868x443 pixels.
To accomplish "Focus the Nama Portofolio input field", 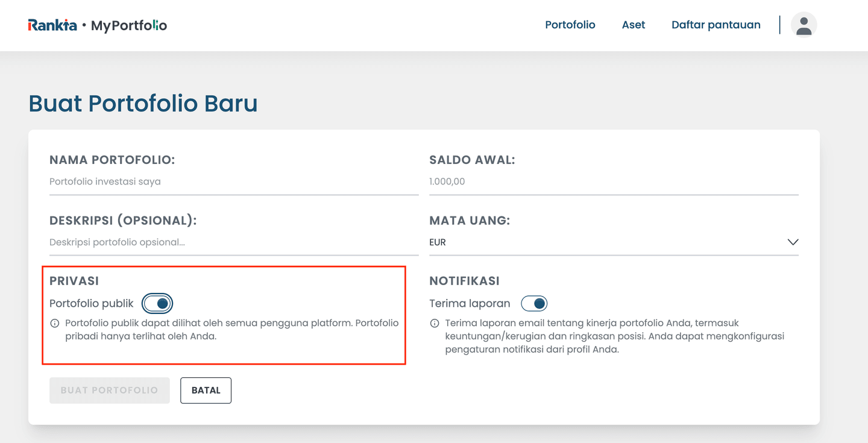I will 234,181.
